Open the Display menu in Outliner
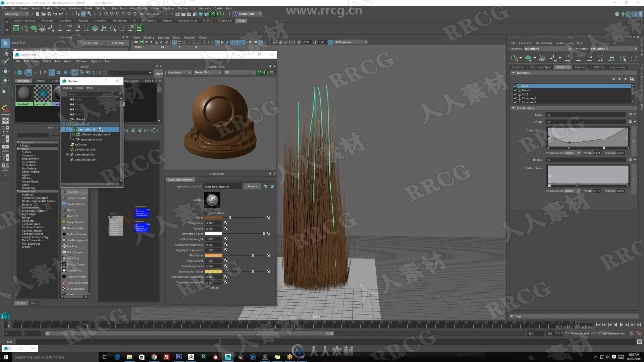 click(x=67, y=88)
